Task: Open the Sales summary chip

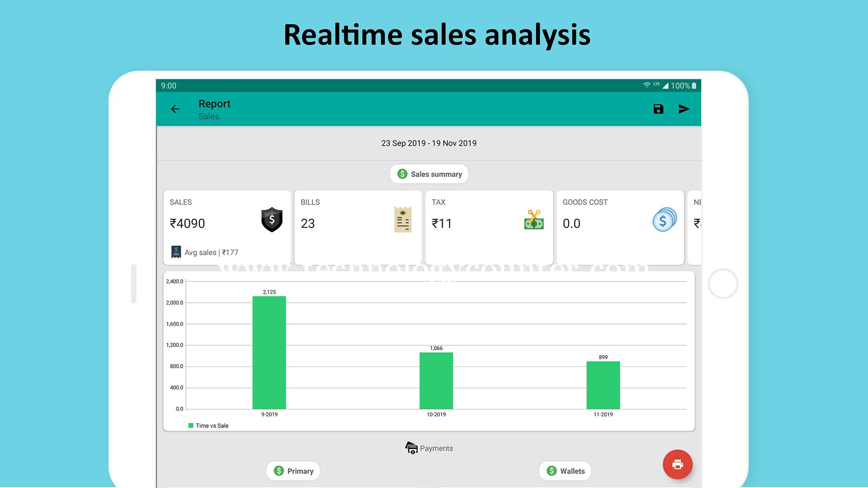Action: [429, 174]
